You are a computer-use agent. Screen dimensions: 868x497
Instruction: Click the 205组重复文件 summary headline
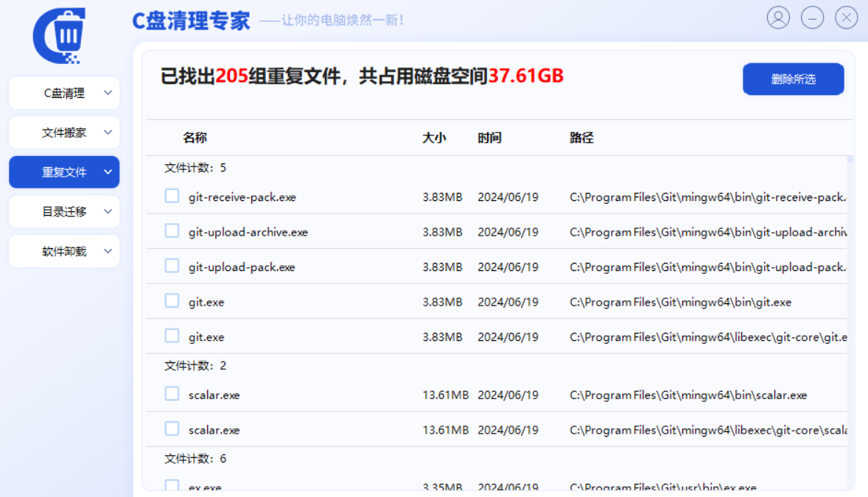click(362, 76)
